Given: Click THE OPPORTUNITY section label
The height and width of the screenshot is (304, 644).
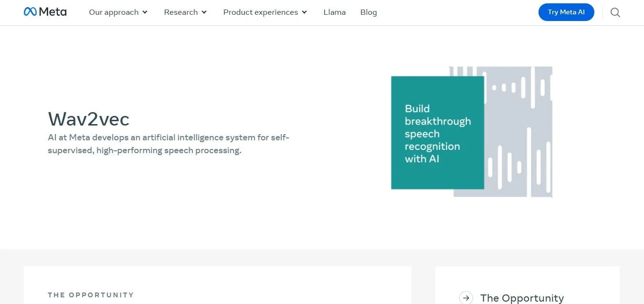Looking at the screenshot, I should (x=91, y=295).
